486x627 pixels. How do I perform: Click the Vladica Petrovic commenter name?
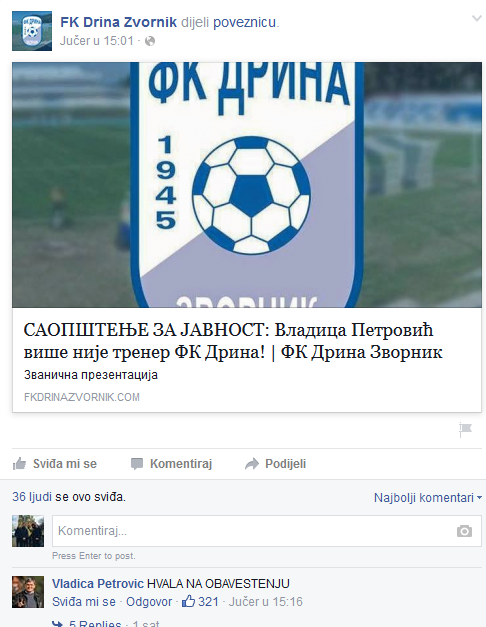(98, 584)
